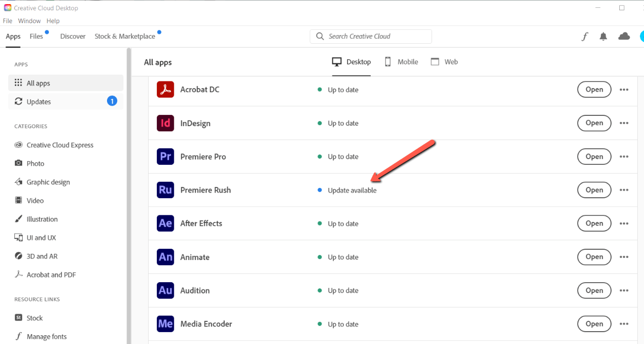Viewport: 644px width, 344px height.
Task: Open Acrobat DC with its Open button
Action: (594, 90)
